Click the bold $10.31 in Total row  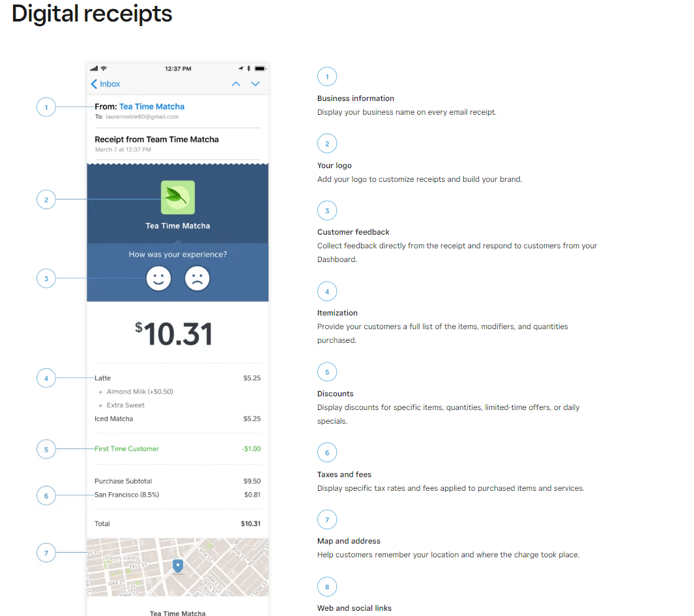tap(251, 524)
